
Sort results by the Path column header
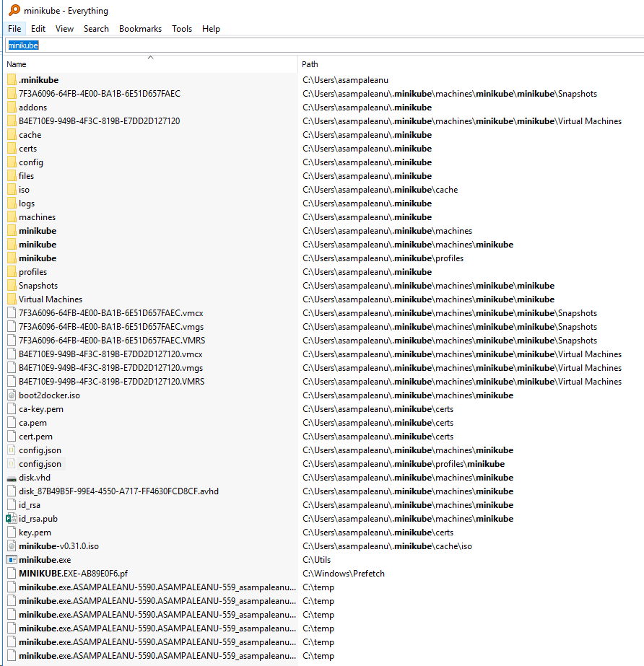[x=471, y=64]
